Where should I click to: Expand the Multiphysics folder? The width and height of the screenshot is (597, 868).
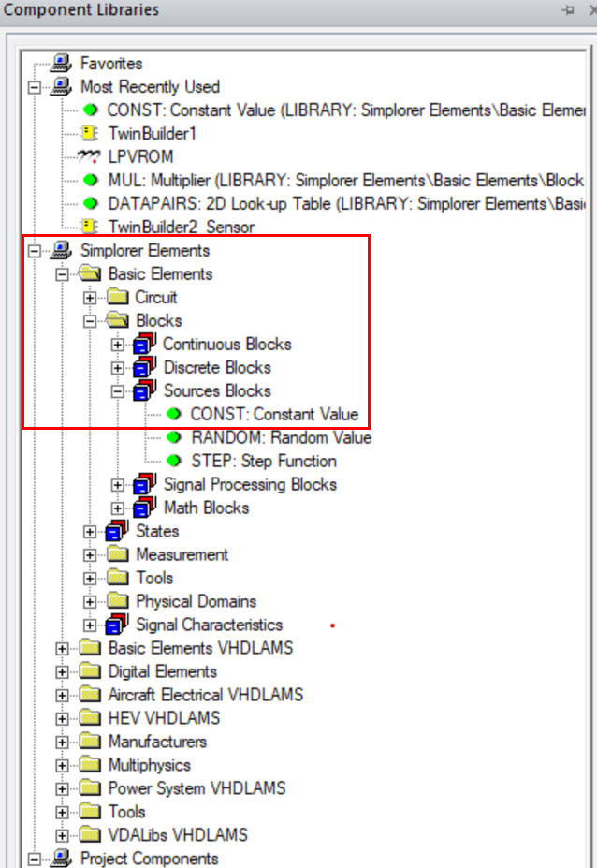coord(62,766)
